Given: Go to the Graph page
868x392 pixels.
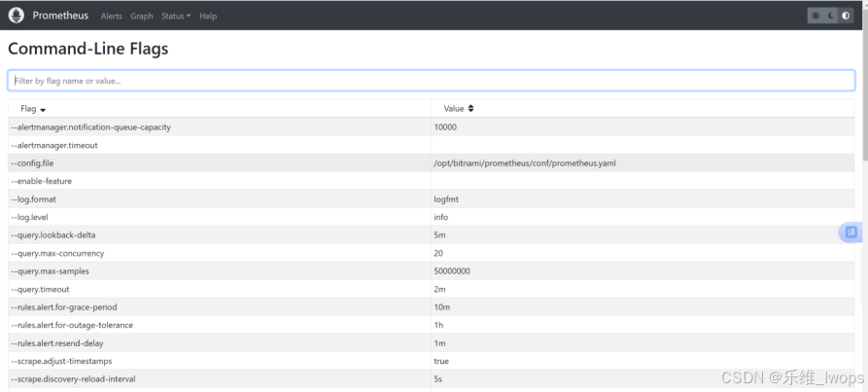Looking at the screenshot, I should [x=142, y=17].
